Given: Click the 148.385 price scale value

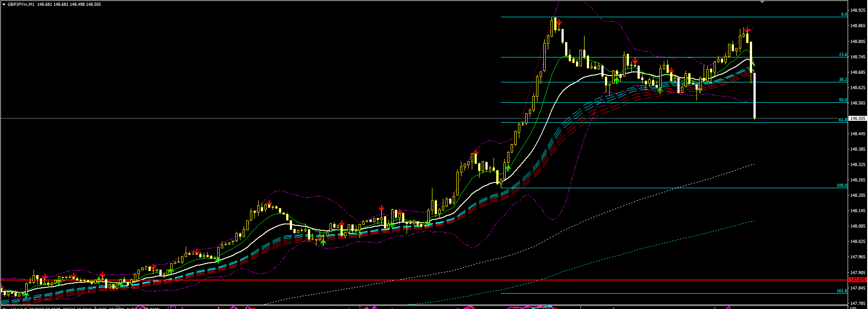Looking at the screenshot, I should (x=858, y=149).
